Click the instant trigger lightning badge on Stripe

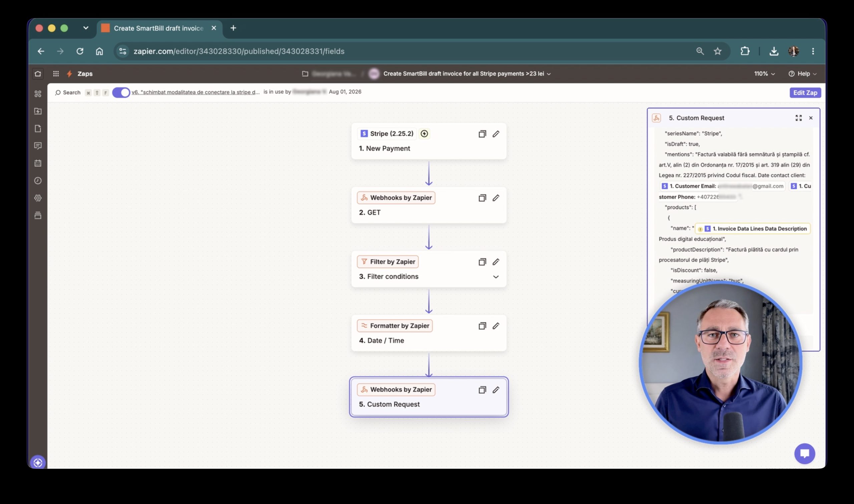tap(424, 134)
